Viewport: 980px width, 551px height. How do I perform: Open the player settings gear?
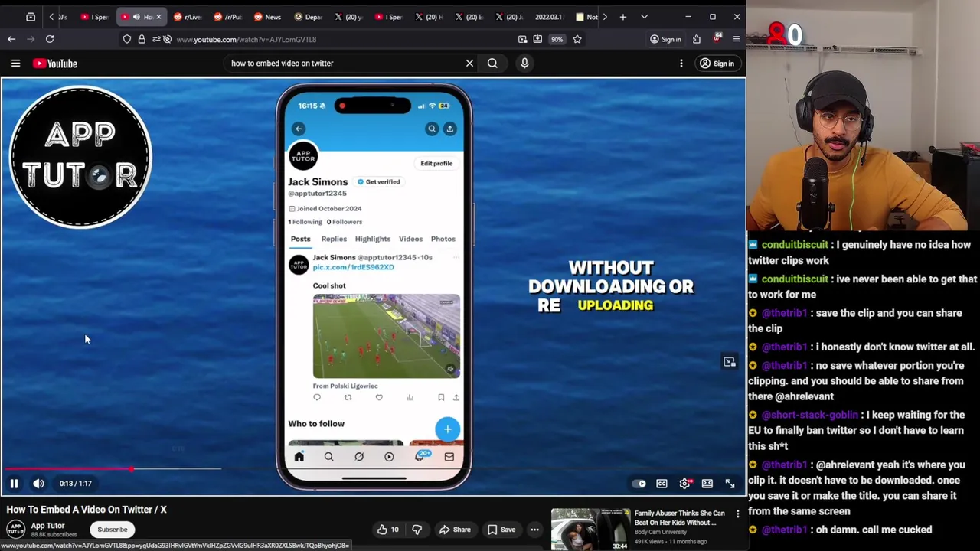(684, 484)
